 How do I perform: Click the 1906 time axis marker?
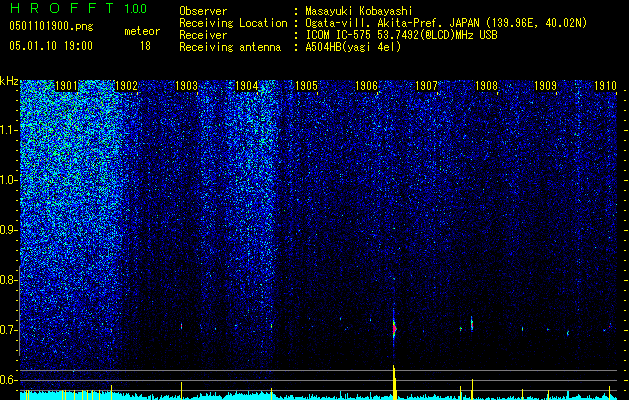coord(366,86)
